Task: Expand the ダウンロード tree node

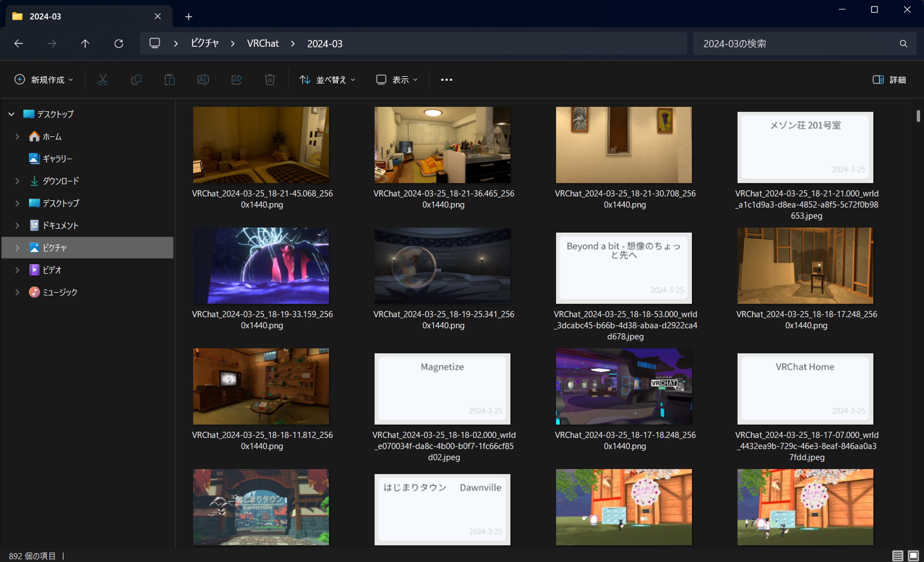Action: tap(17, 181)
